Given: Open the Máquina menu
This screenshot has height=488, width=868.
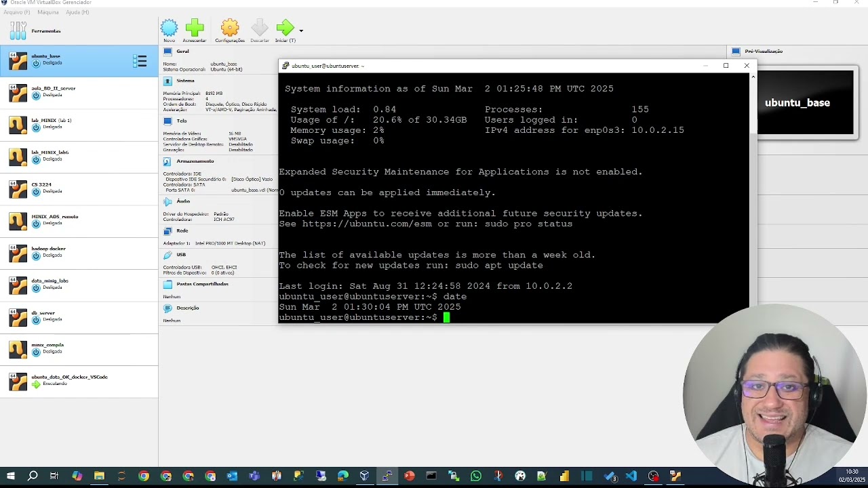Looking at the screenshot, I should coord(47,12).
